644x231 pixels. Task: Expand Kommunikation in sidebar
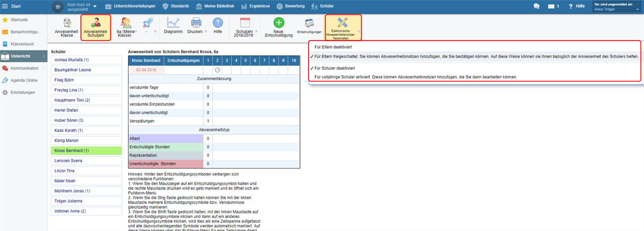click(24, 68)
